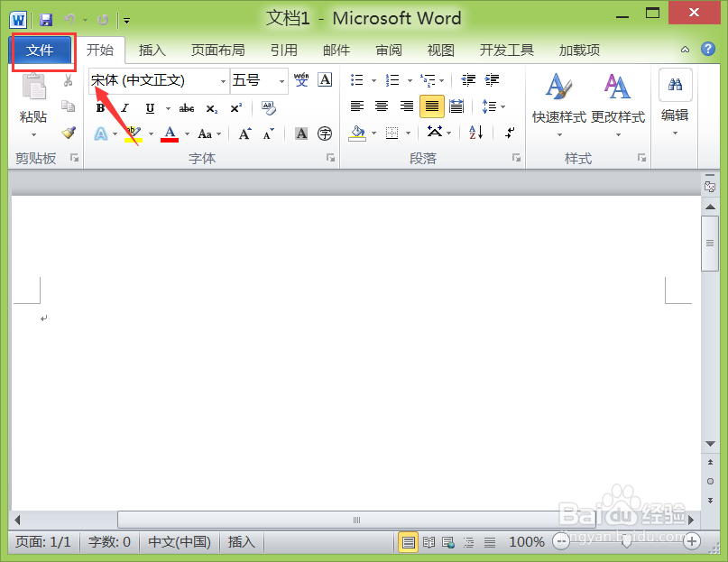Click the Increase Indent icon

(x=492, y=80)
